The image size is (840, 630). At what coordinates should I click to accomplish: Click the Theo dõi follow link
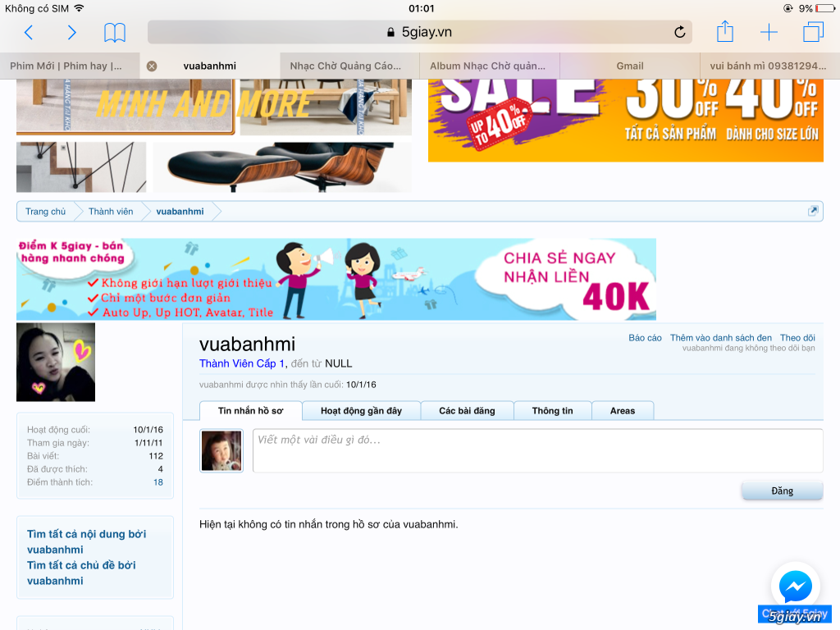(797, 338)
